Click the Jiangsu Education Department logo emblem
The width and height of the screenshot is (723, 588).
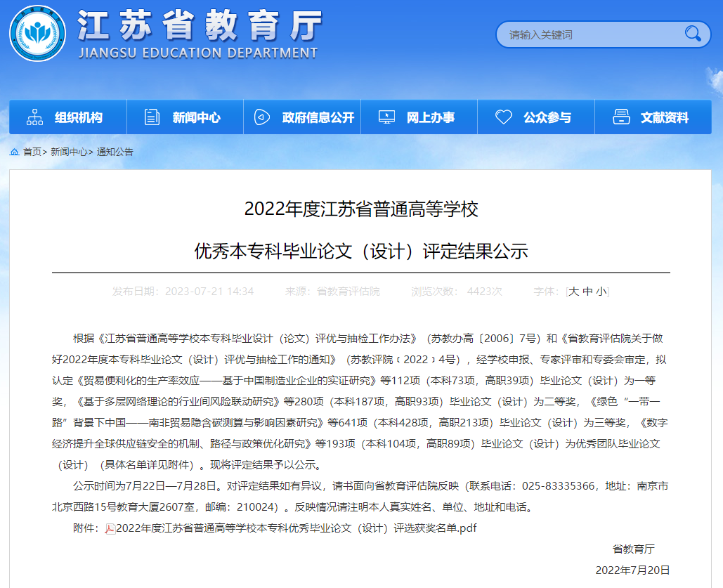[x=38, y=34]
